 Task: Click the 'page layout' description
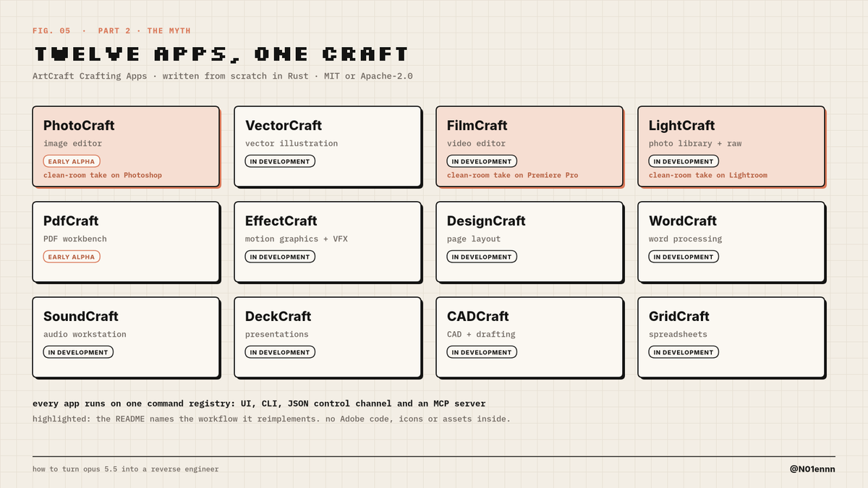click(474, 239)
